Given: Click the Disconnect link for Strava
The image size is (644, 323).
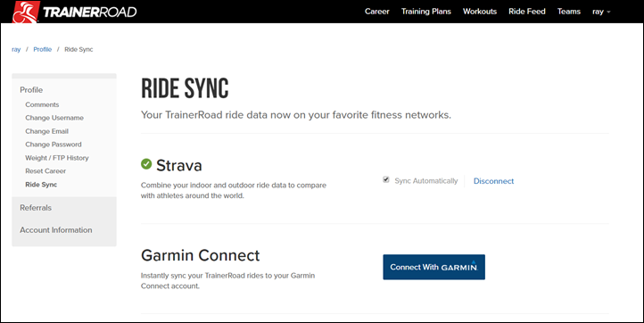Looking at the screenshot, I should [493, 181].
